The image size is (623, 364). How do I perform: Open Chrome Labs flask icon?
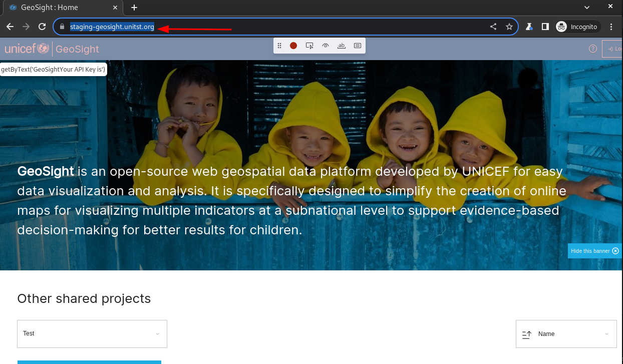point(529,27)
